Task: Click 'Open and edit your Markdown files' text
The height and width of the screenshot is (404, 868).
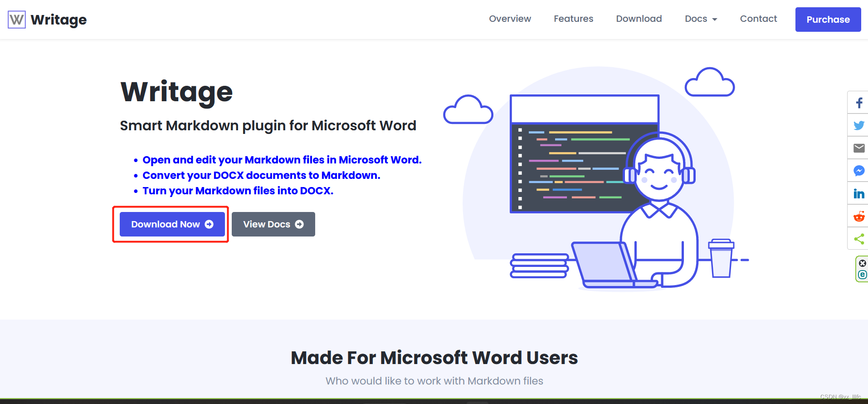Action: coord(282,160)
